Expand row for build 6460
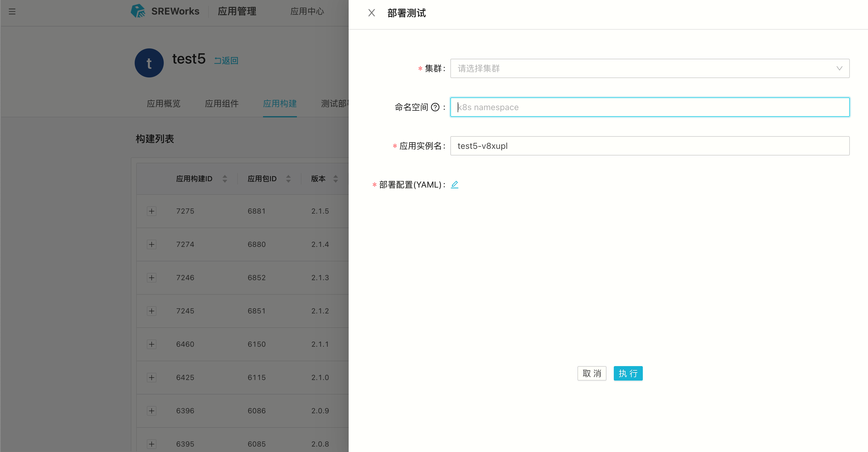868x452 pixels. (x=152, y=344)
